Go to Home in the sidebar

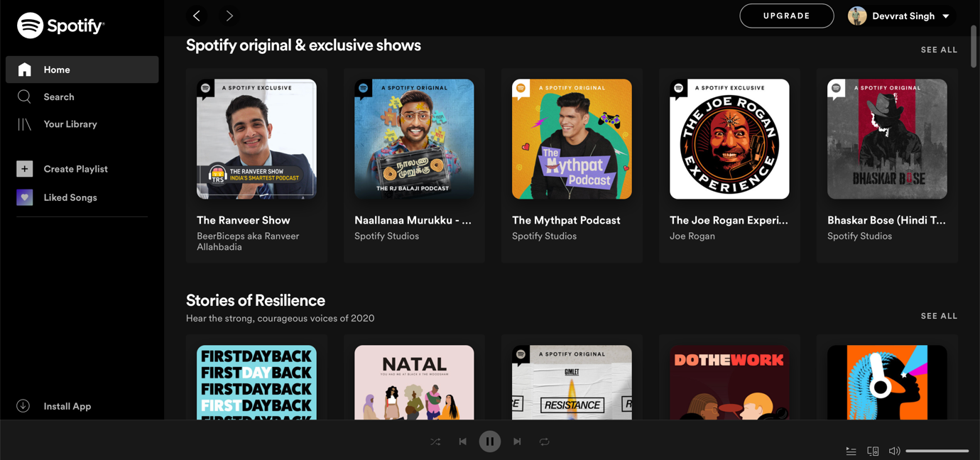coord(82,70)
